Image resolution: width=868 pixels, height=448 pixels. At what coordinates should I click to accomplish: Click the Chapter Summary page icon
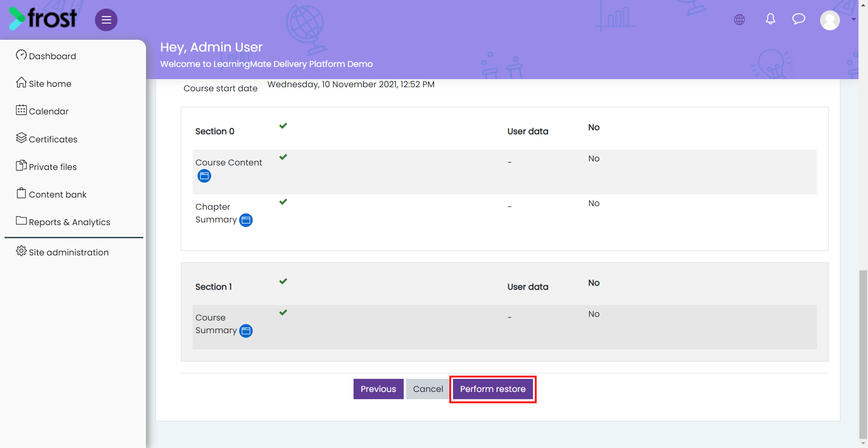pyautogui.click(x=246, y=220)
